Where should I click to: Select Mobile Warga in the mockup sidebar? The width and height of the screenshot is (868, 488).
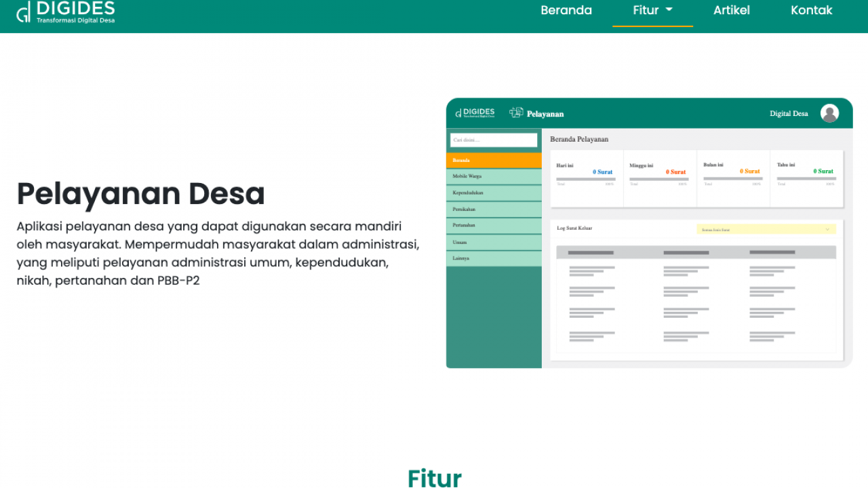click(494, 176)
